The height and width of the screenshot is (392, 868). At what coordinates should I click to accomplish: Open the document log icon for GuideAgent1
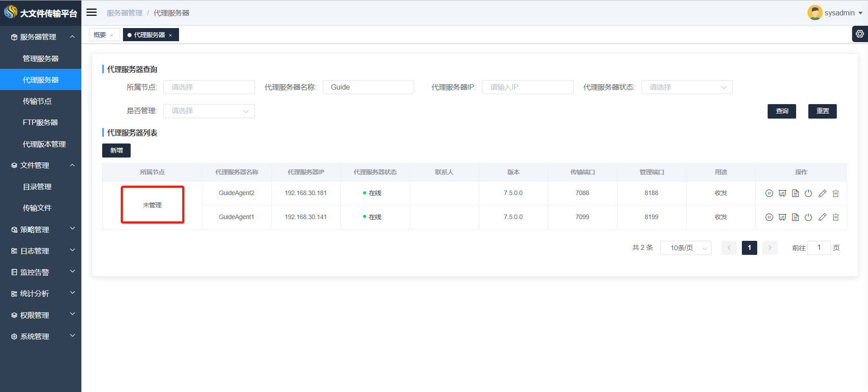coord(795,217)
